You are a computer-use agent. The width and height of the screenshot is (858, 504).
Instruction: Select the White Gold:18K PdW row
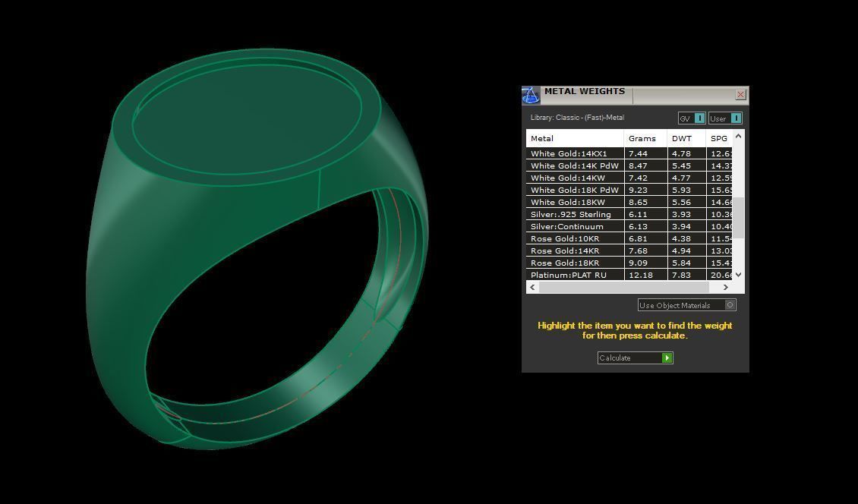pos(629,190)
